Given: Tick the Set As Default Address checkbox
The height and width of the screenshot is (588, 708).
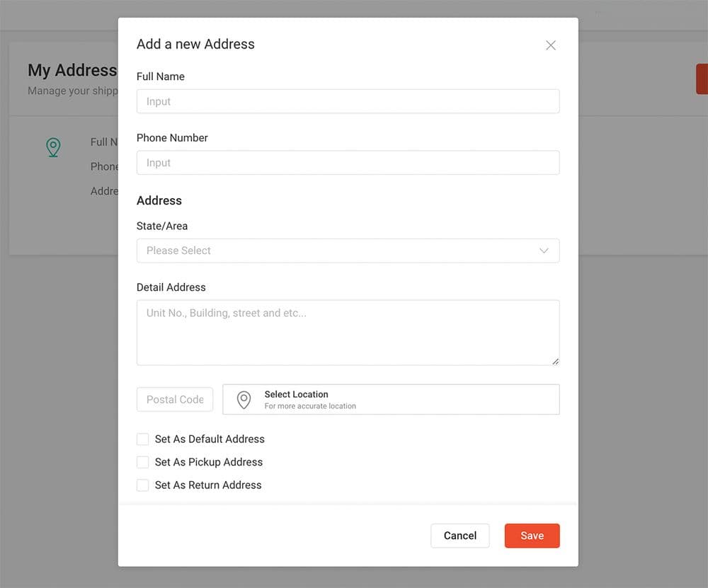Looking at the screenshot, I should point(143,439).
